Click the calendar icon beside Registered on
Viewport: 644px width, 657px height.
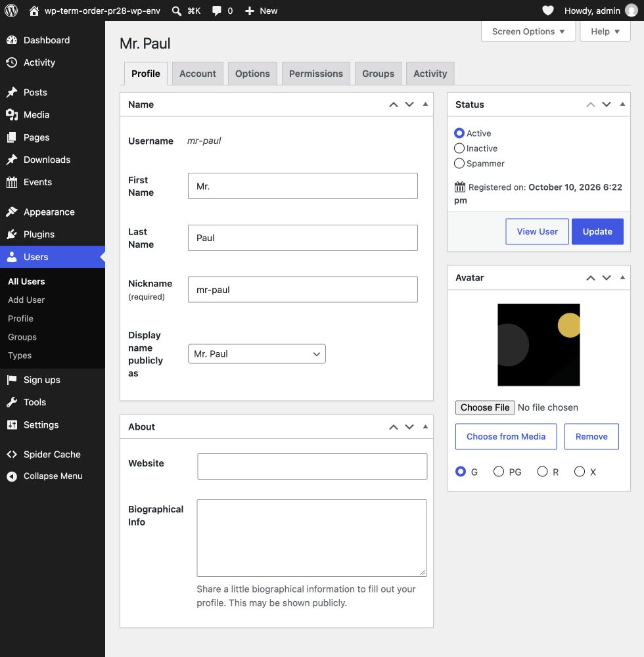459,187
